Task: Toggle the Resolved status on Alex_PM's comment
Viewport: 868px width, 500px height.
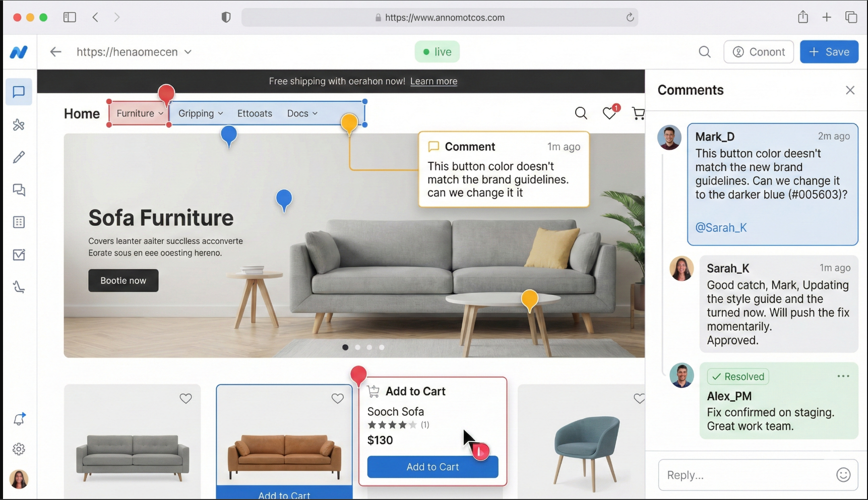Action: click(x=738, y=377)
